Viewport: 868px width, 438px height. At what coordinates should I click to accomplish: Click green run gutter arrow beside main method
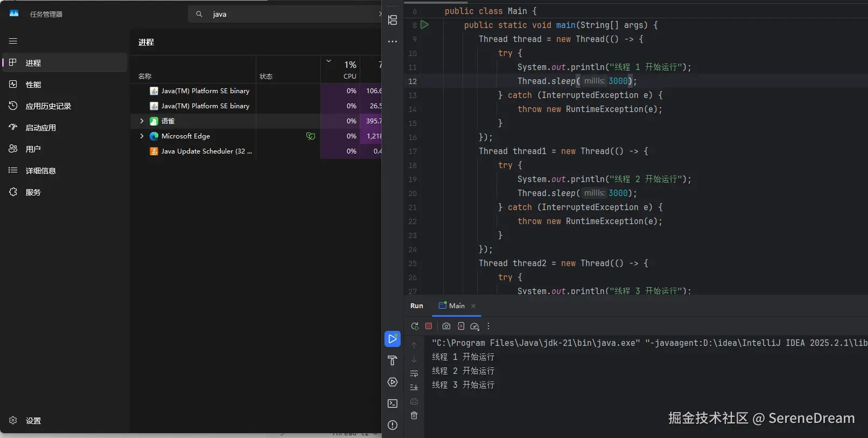coord(424,25)
